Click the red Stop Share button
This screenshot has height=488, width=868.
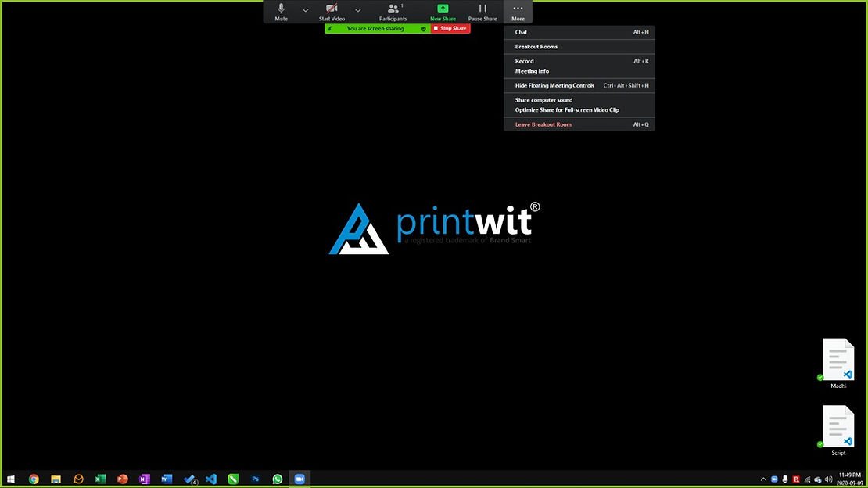click(450, 29)
